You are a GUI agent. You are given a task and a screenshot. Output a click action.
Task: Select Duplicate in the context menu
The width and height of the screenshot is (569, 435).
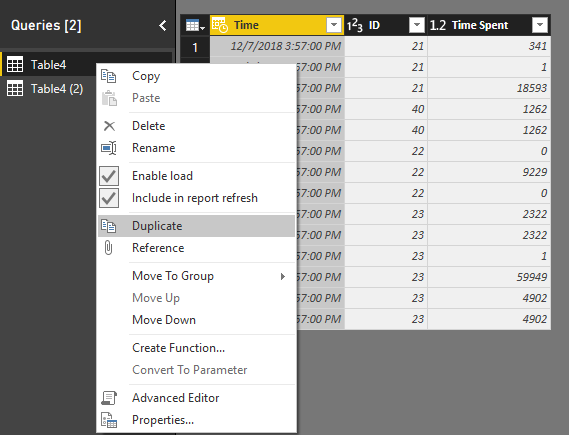tap(196, 226)
